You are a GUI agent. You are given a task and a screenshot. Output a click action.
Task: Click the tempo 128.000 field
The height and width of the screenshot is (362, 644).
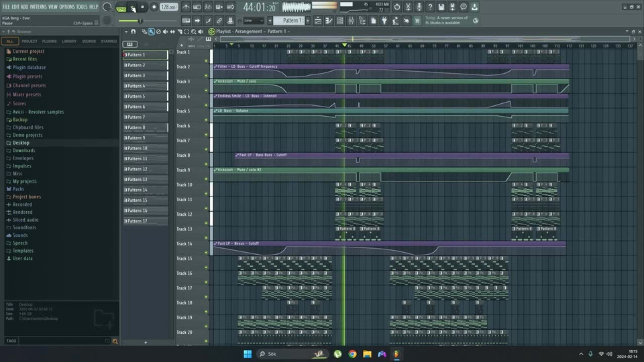click(168, 7)
